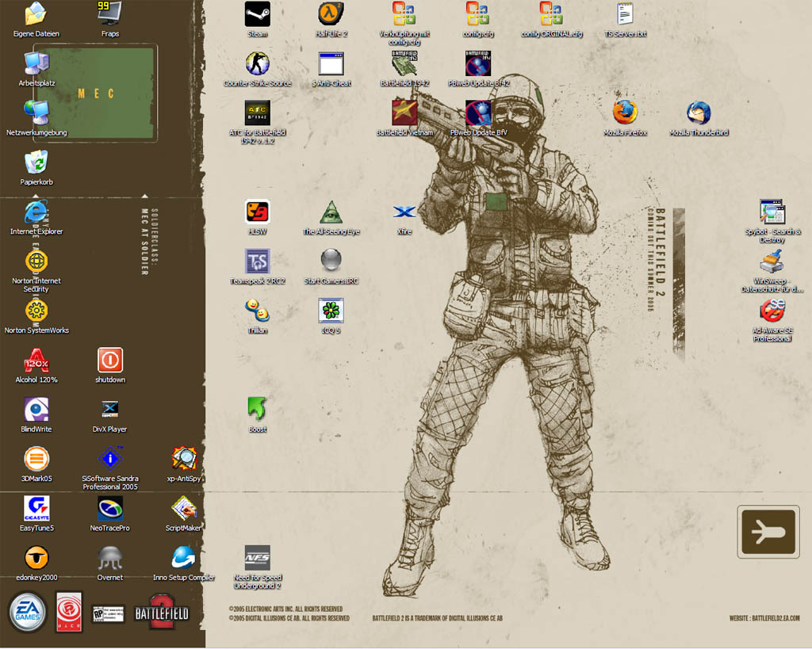
Task: Select the Overnet jellyfish icon
Action: coord(109,557)
